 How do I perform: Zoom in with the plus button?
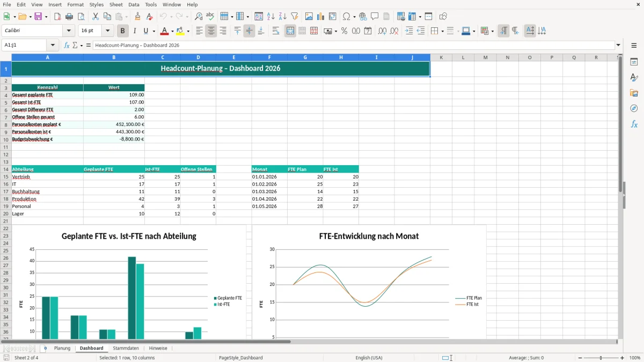coord(623,358)
